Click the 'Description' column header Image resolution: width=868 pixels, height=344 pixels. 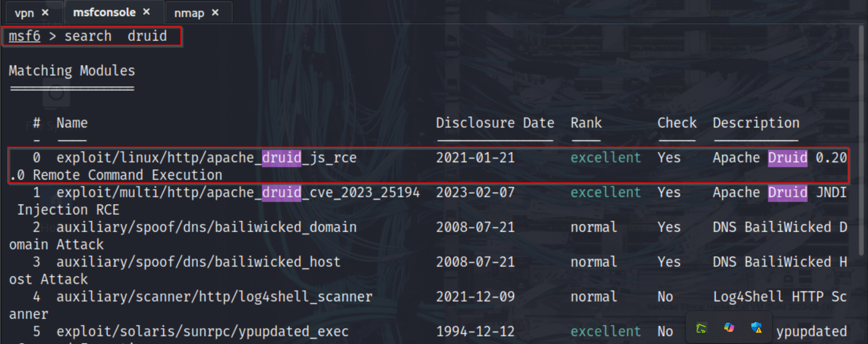point(756,123)
